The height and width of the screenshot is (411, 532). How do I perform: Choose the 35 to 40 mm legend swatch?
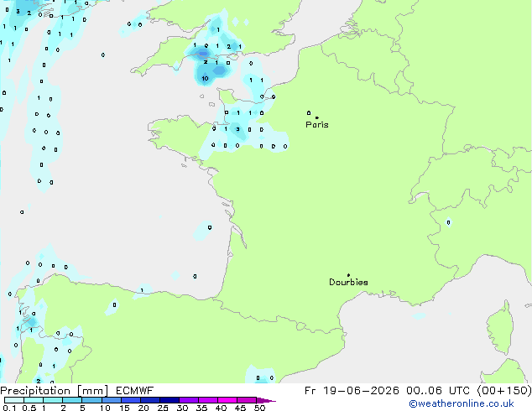208,400
